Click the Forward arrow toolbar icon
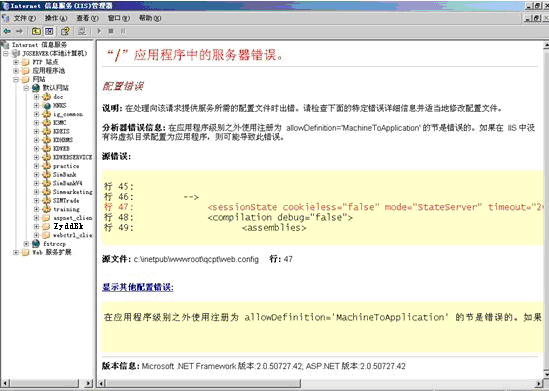 (x=19, y=32)
